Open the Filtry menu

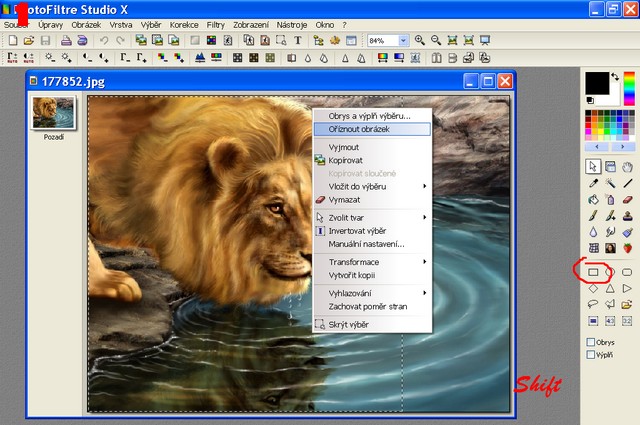pyautogui.click(x=216, y=25)
